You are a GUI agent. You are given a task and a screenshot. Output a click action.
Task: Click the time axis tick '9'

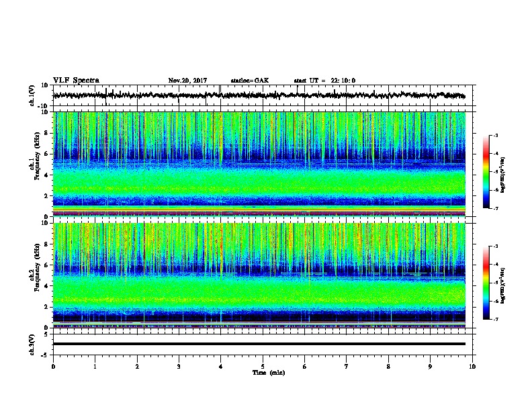click(x=430, y=367)
